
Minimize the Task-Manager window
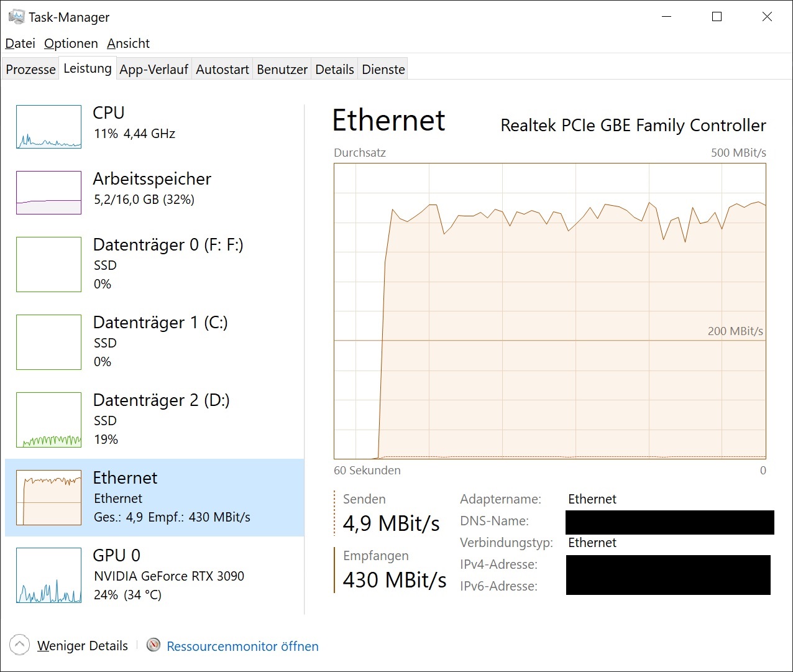click(x=667, y=17)
